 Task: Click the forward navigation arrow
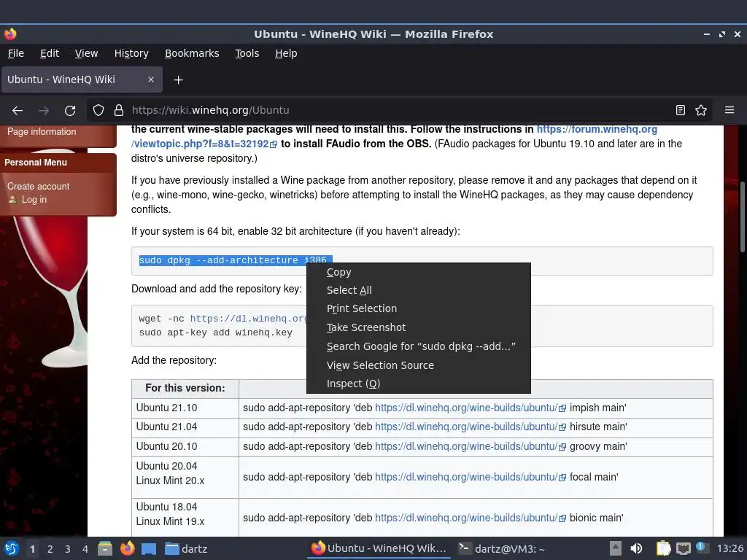(x=44, y=111)
